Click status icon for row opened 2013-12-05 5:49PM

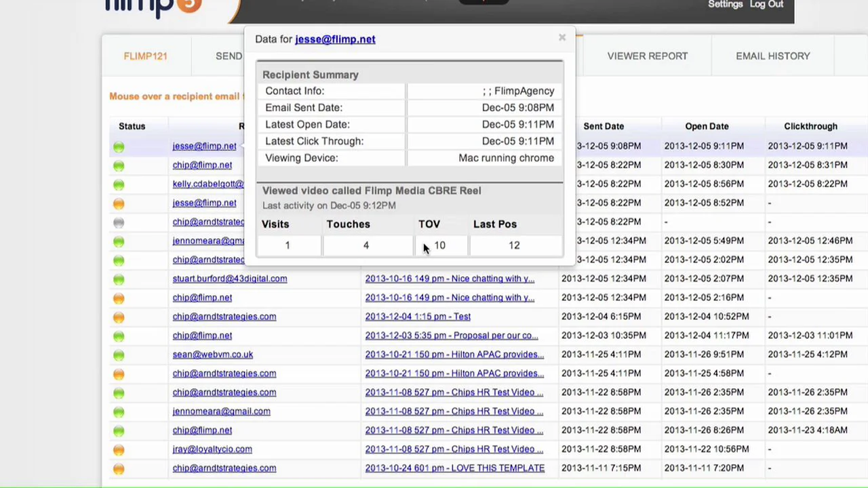(119, 241)
